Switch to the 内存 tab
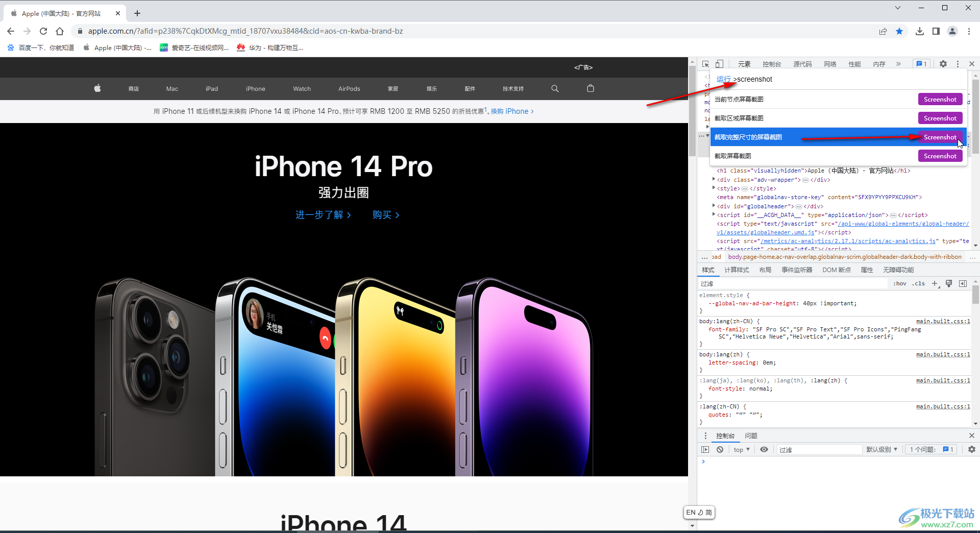 [x=879, y=64]
